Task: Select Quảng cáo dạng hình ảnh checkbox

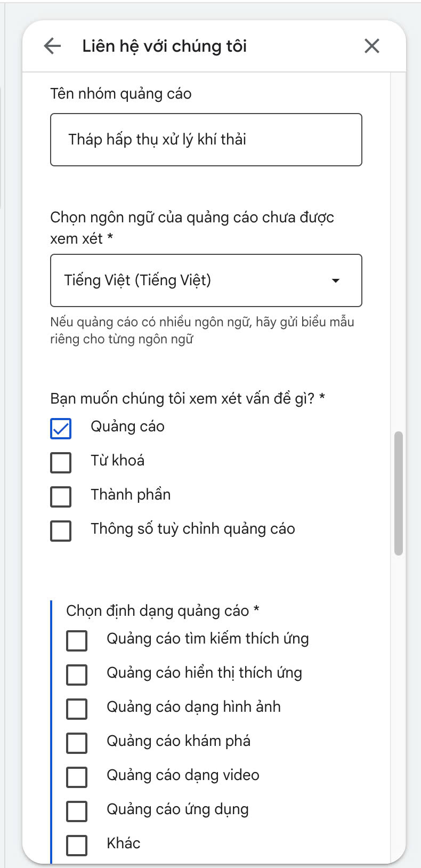Action: pos(77,709)
